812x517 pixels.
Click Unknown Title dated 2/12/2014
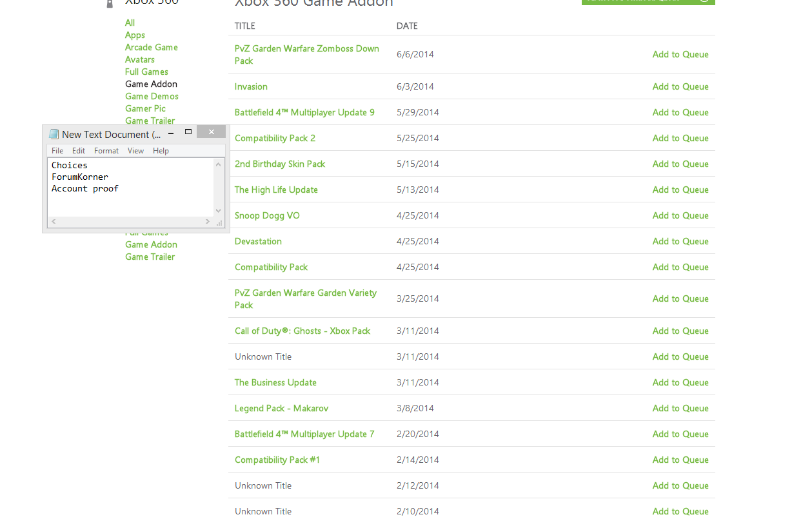point(263,485)
